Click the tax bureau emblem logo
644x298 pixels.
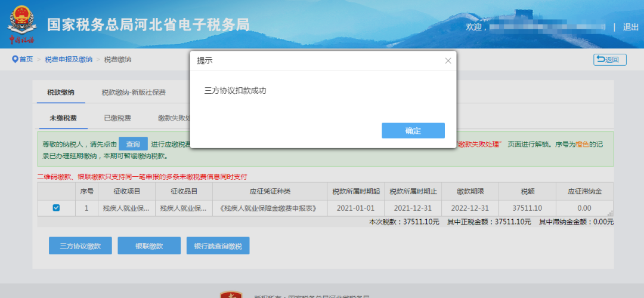coord(21,24)
